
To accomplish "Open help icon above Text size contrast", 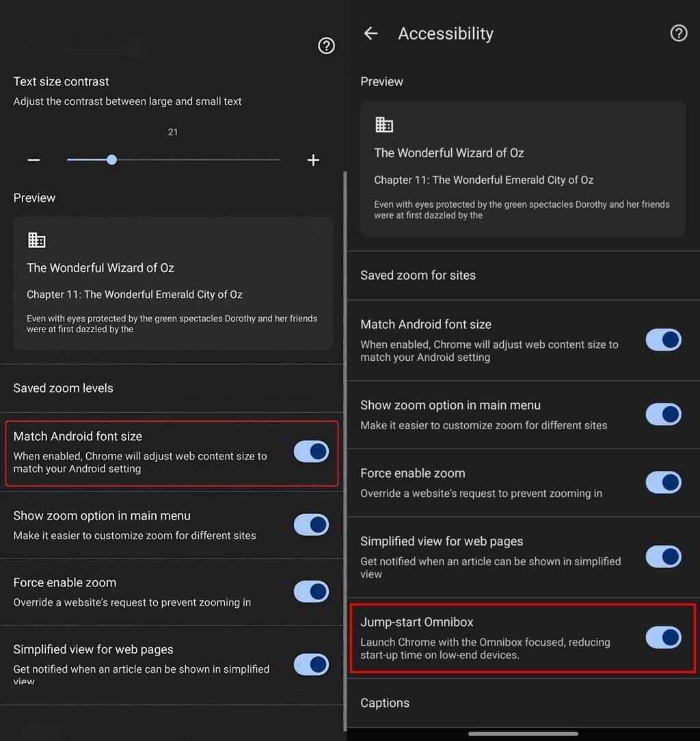I will (x=326, y=46).
